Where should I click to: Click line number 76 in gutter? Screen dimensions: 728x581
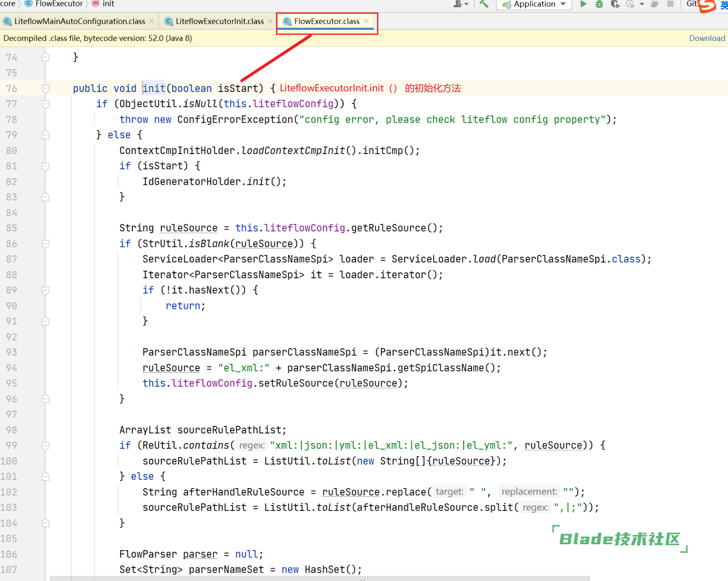[11, 88]
